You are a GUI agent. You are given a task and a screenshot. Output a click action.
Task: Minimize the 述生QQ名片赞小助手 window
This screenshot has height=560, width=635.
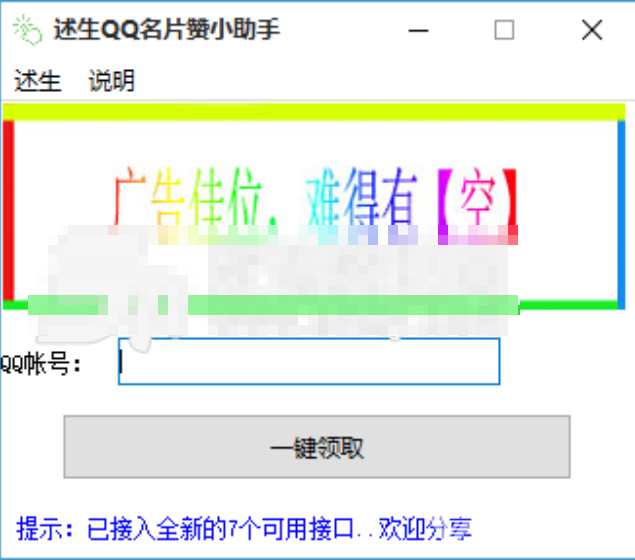(x=418, y=30)
